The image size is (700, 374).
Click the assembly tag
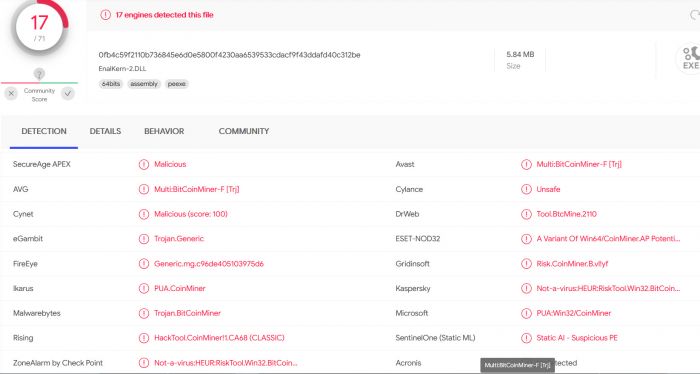click(x=144, y=84)
